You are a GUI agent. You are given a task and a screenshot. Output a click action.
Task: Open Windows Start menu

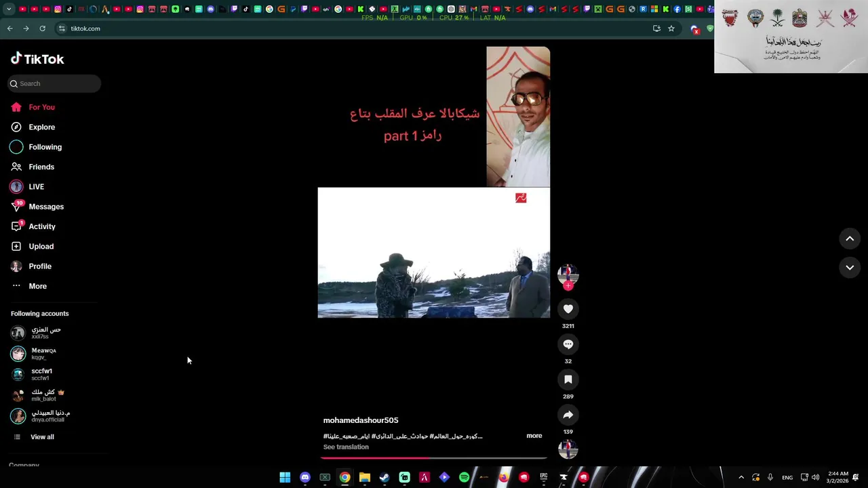(285, 477)
